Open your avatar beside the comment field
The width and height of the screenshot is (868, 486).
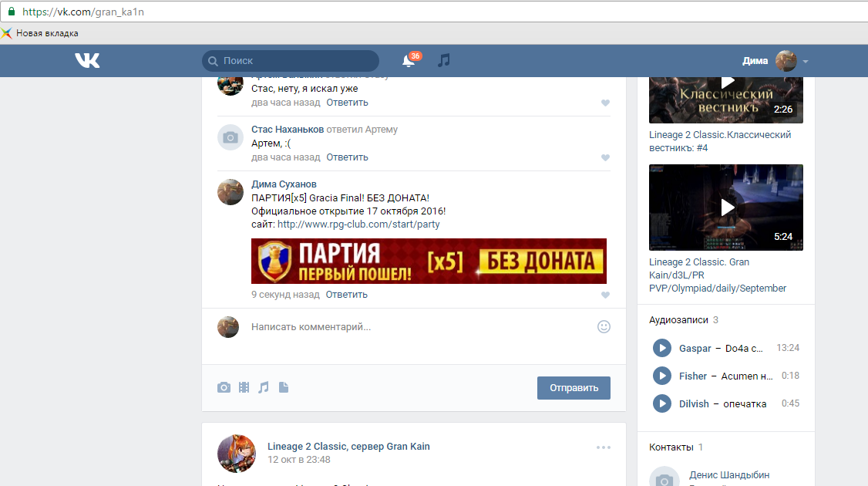click(228, 327)
